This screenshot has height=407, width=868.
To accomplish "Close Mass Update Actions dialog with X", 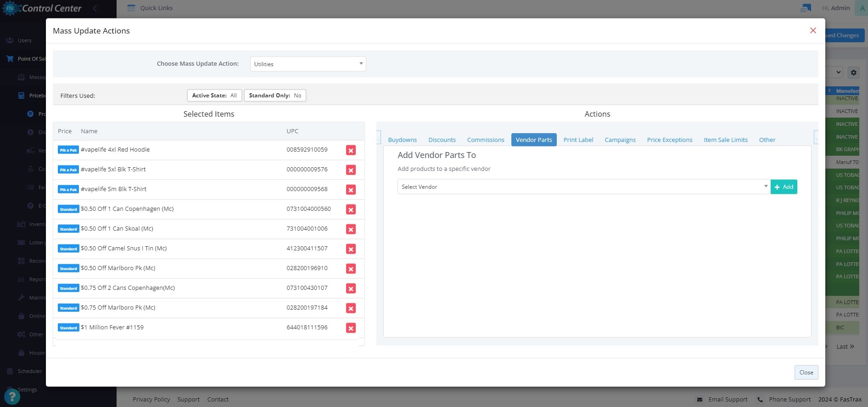I will (x=813, y=30).
